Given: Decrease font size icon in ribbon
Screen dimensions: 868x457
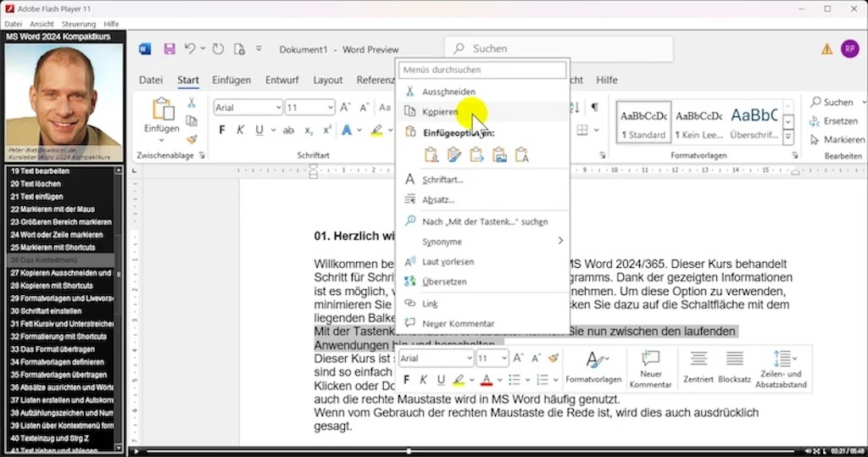Looking at the screenshot, I should coord(364,108).
